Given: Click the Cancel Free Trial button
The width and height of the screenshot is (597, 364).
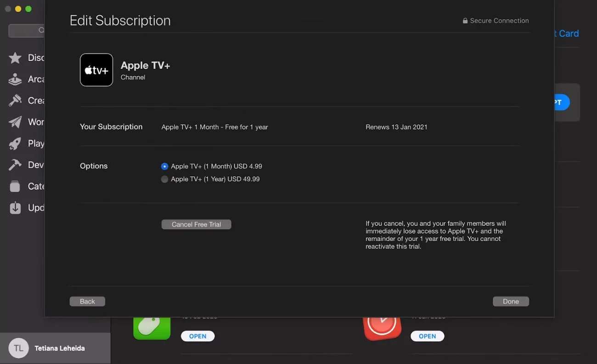Looking at the screenshot, I should click(196, 224).
